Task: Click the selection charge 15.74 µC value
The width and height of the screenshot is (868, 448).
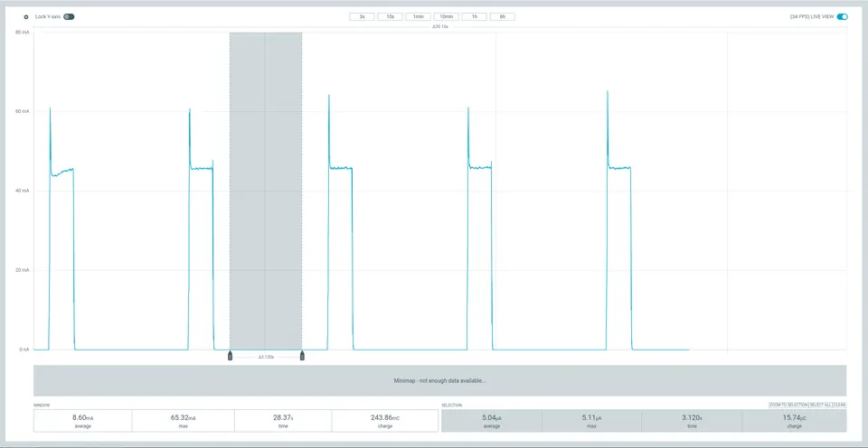Action: [795, 418]
